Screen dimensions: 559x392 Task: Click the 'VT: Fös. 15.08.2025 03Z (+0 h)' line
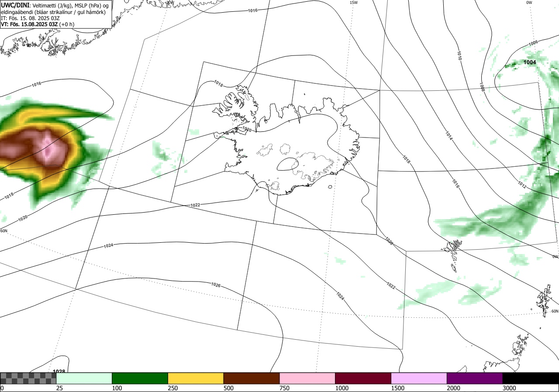click(x=38, y=24)
